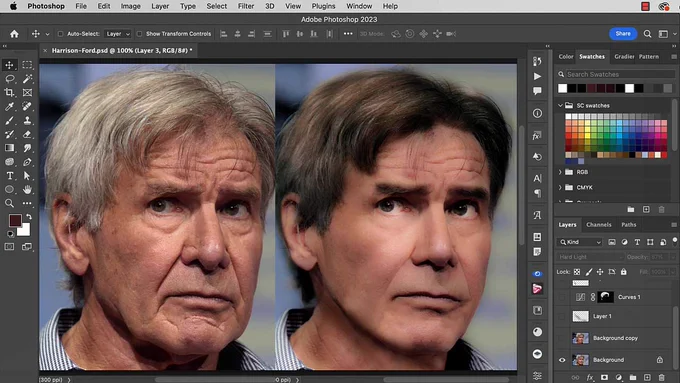Delete layer using Layers panel trash icon
The width and height of the screenshot is (680, 383).
(661, 377)
